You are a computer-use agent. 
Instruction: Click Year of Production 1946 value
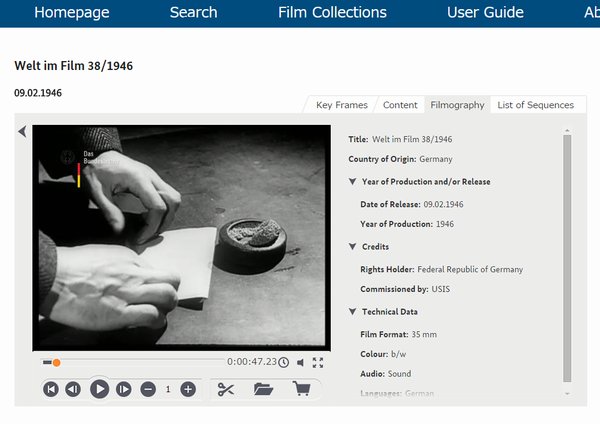coord(445,224)
